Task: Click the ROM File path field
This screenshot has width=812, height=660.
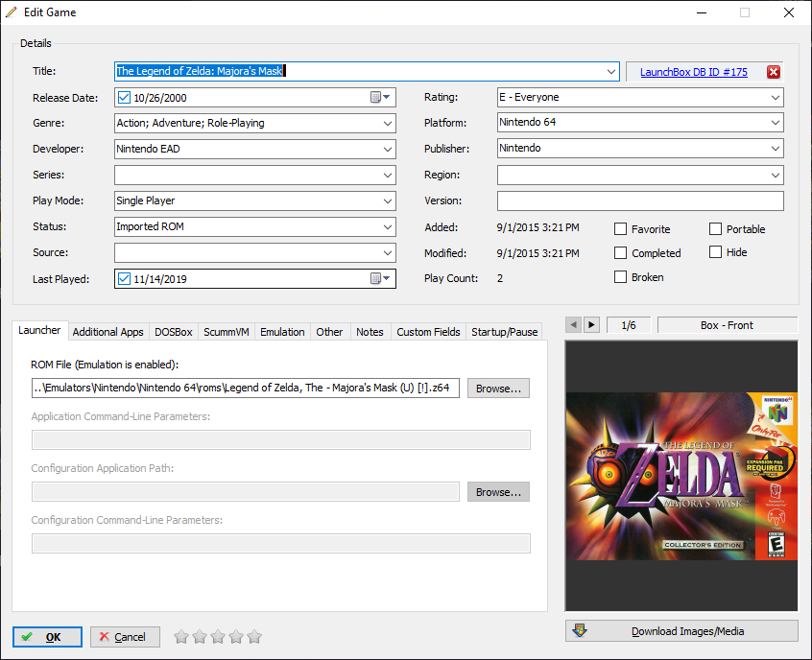Action: [x=246, y=388]
